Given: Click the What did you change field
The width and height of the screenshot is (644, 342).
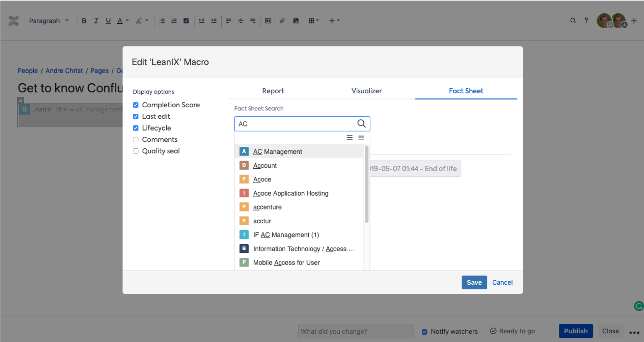Looking at the screenshot, I should pyautogui.click(x=356, y=332).
